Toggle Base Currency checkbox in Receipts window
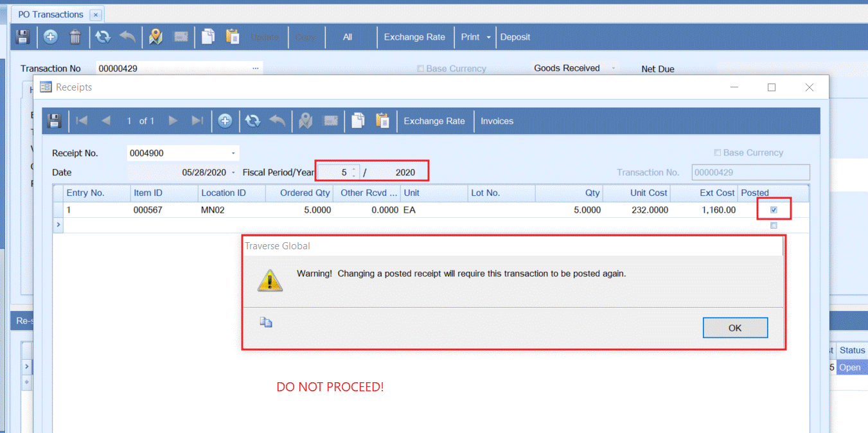Viewport: 868px width, 433px height. point(718,153)
